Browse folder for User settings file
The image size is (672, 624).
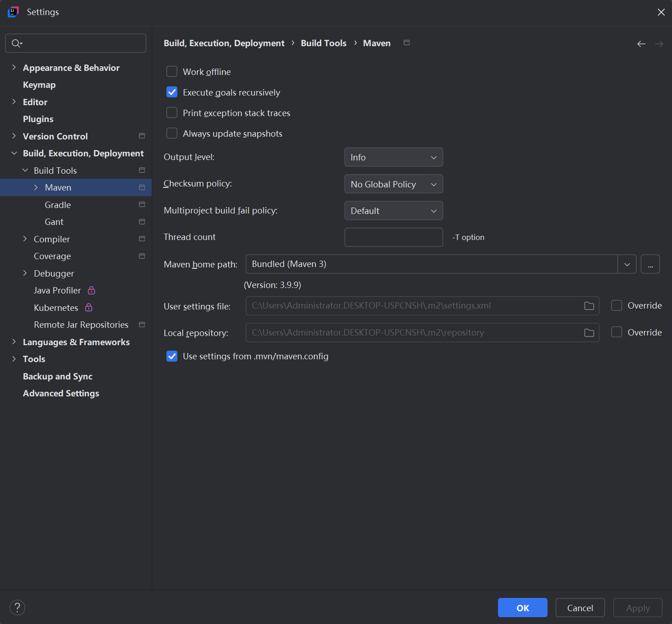click(x=589, y=306)
